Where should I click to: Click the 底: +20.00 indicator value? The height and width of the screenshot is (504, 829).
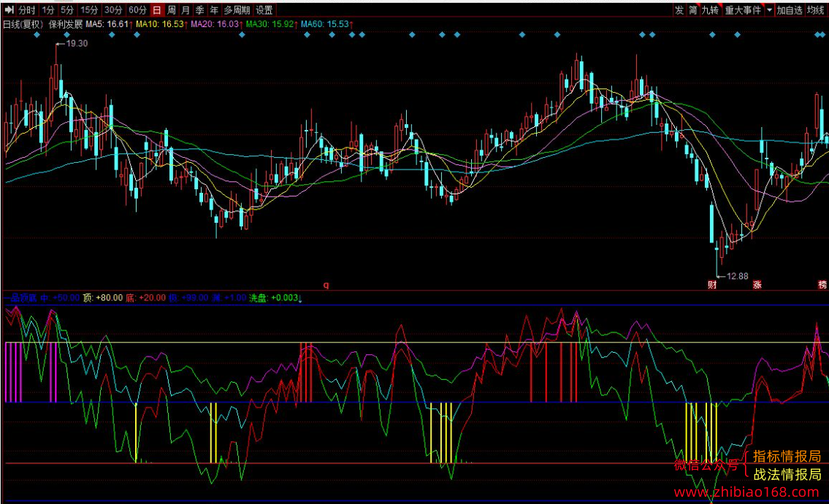point(145,298)
